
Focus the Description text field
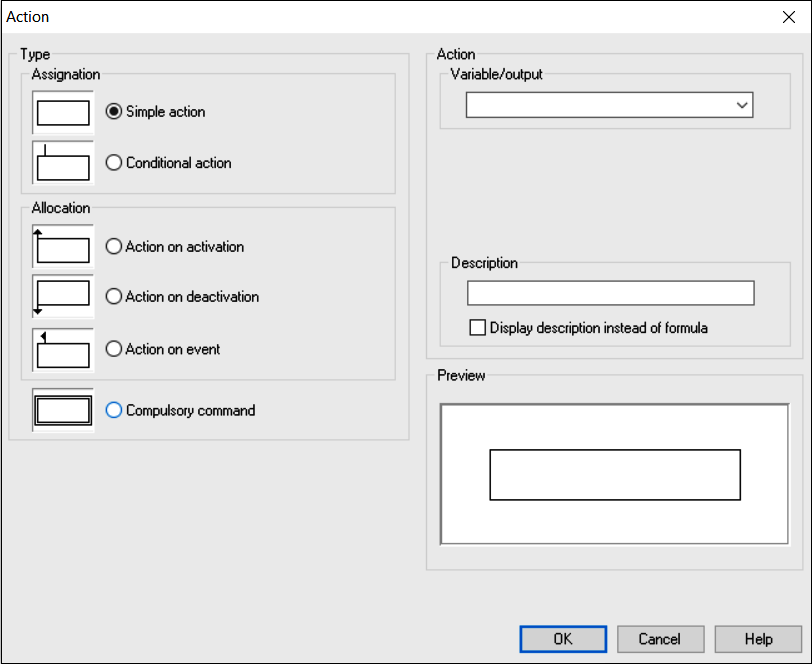coord(611,293)
